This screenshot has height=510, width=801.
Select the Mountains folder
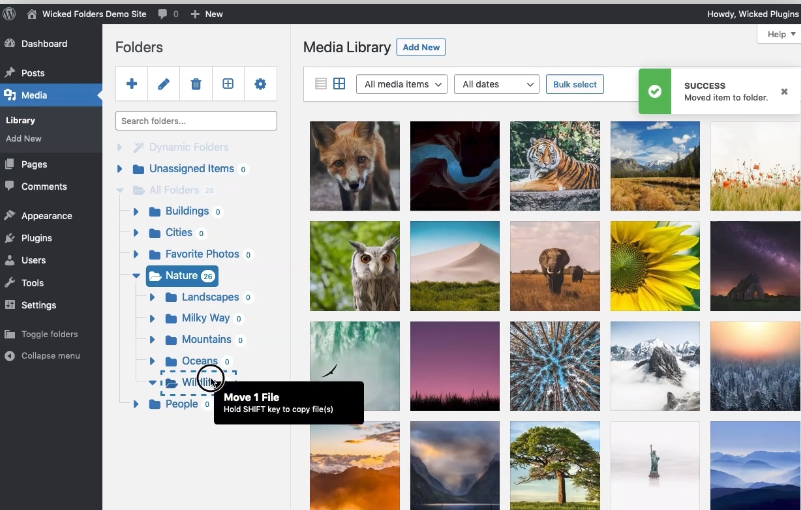[206, 339]
